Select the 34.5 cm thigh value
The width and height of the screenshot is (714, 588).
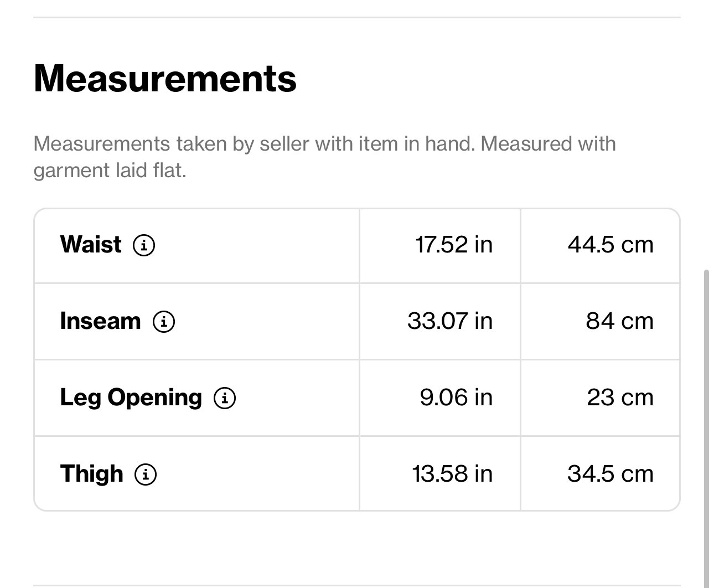(x=610, y=474)
